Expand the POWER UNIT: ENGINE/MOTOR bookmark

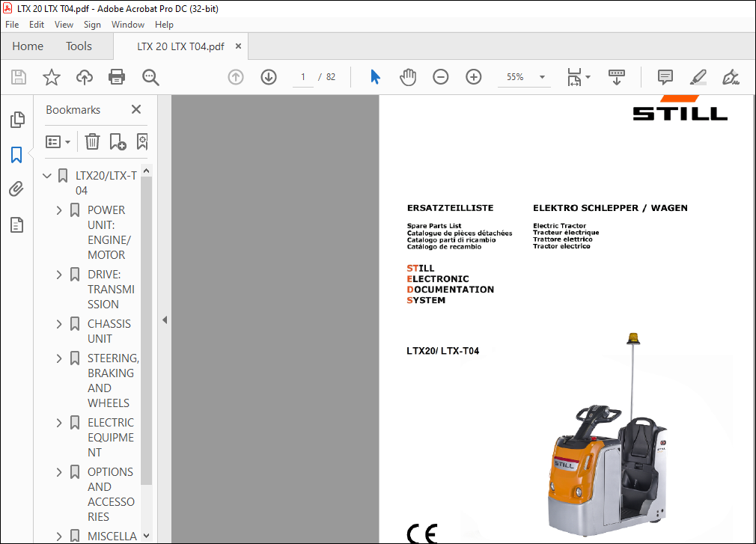59,210
